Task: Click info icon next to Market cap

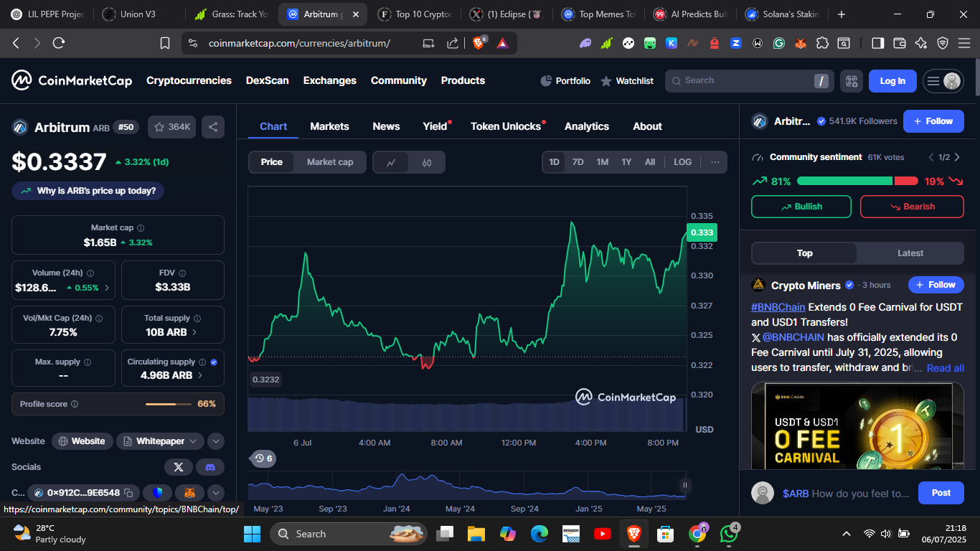Action: click(x=141, y=227)
